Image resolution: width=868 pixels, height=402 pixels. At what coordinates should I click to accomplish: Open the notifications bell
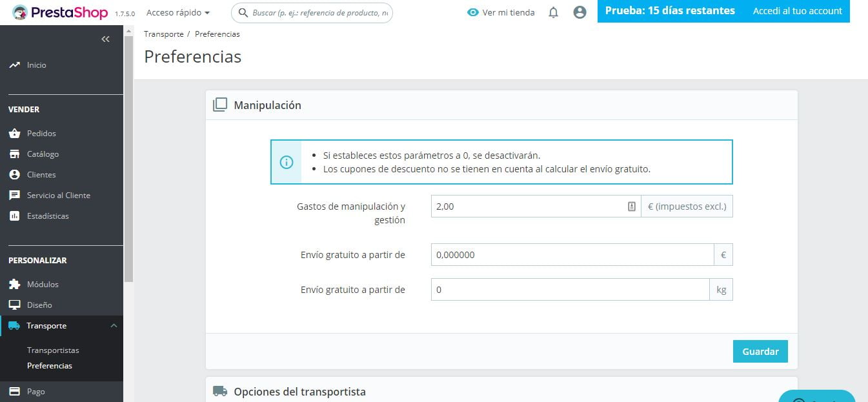552,12
